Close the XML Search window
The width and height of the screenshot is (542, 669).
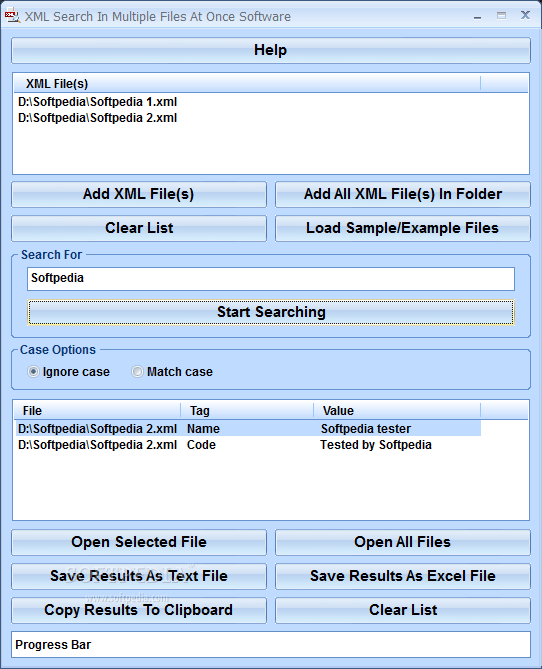[x=525, y=15]
